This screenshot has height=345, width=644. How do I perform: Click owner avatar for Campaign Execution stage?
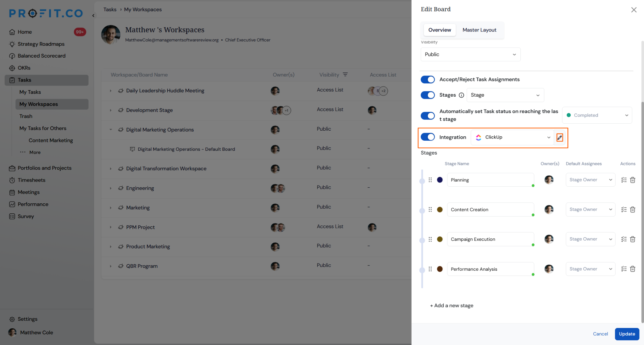tap(549, 239)
